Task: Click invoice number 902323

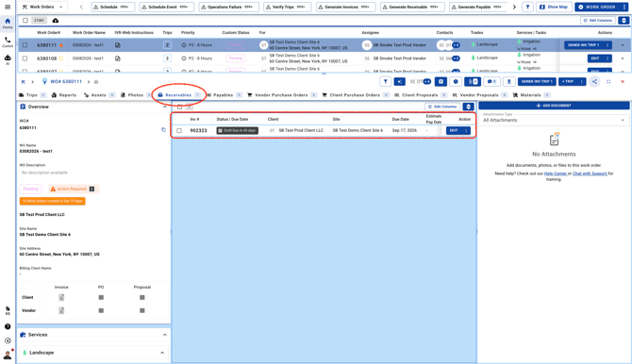Action: coord(198,130)
